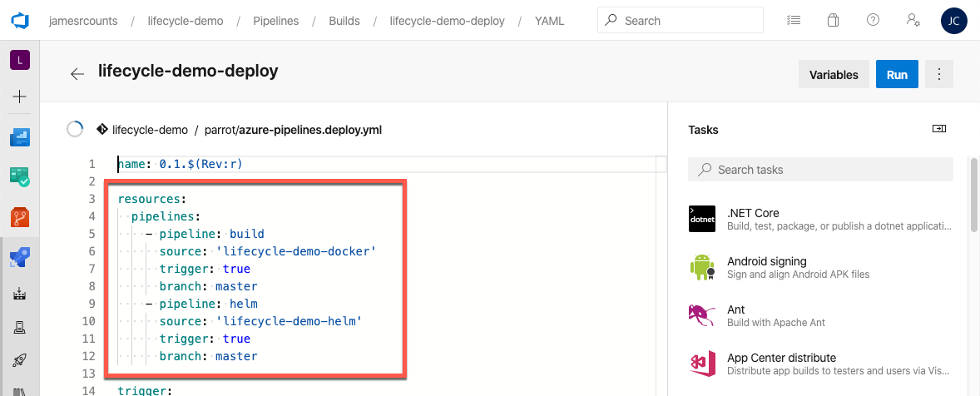Open the more actions ellipsis menu
This screenshot has width=980, height=396.
tap(938, 75)
